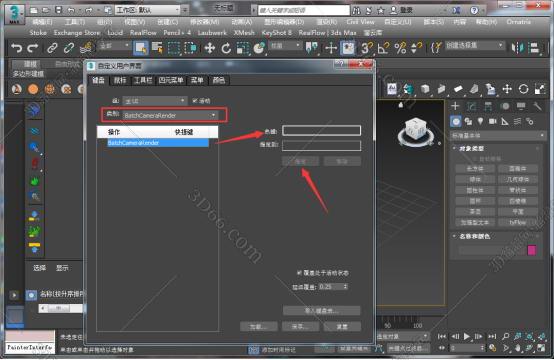
Task: Select the Select and Link chain icon
Action: coord(52,48)
